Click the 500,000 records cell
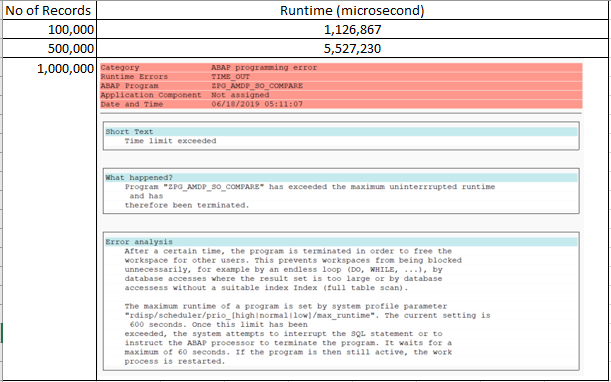Screen dimensions: 611x382 tap(49, 48)
